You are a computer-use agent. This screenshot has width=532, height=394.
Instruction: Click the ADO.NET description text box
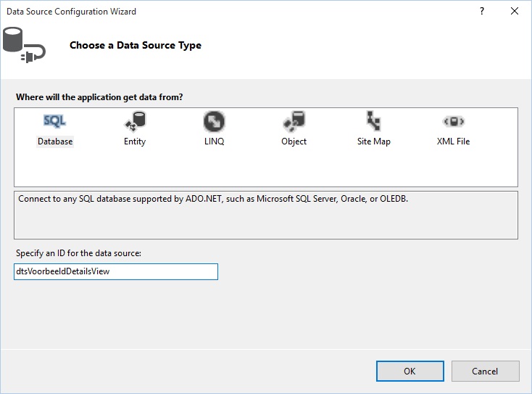pos(266,215)
